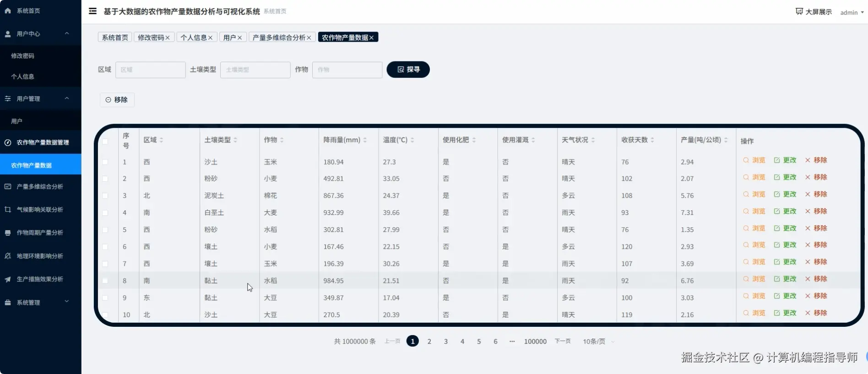Check the row 9 checkbox
Viewport: 868px width, 374px height.
[105, 297]
